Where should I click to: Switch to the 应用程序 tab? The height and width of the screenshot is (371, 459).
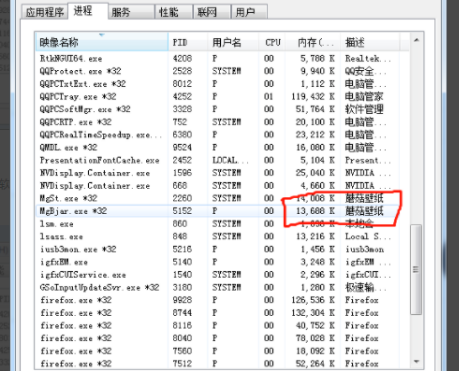(x=44, y=12)
